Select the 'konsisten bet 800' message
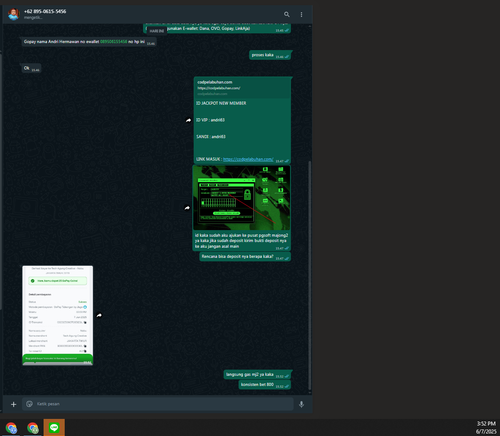Screen dimensions: 500x436 [265, 385]
